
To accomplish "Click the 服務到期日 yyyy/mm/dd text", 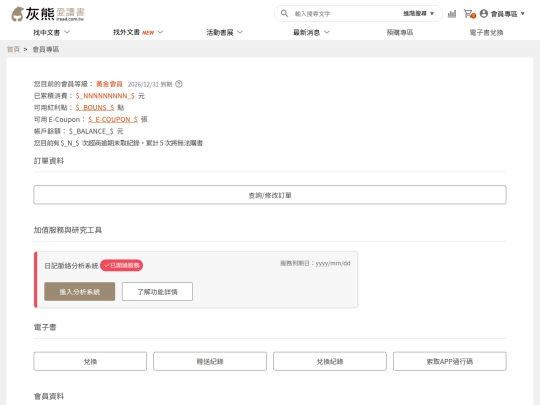I will click(x=315, y=263).
